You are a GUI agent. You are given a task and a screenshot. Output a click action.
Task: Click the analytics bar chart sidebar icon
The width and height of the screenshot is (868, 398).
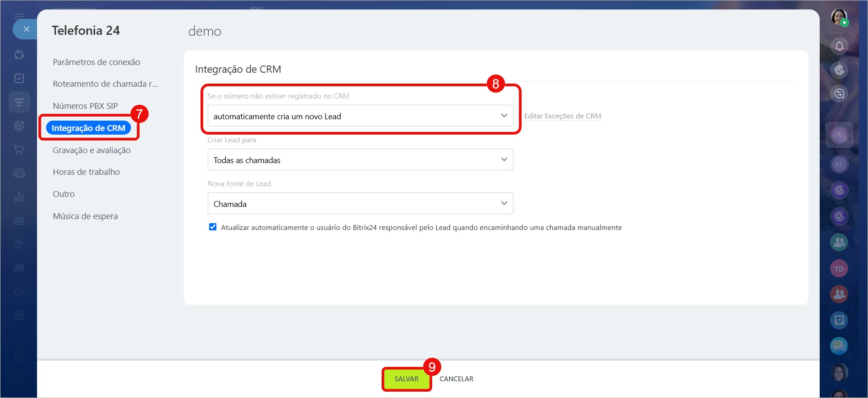pyautogui.click(x=19, y=197)
